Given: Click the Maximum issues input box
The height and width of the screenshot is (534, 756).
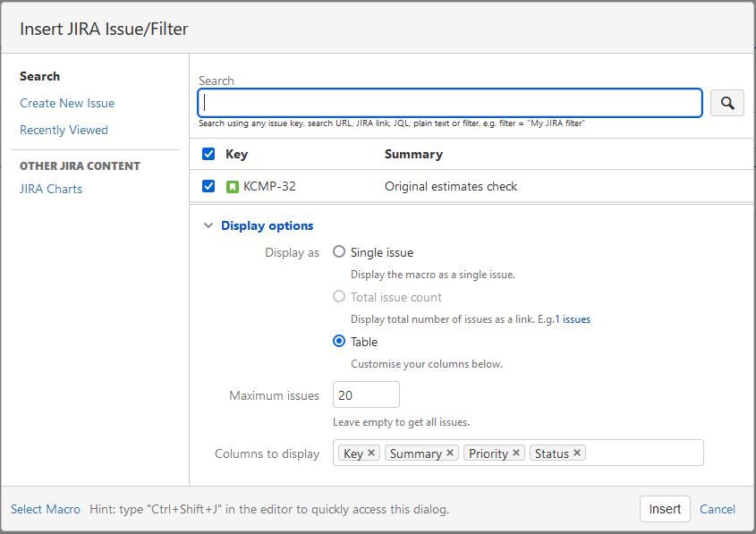Looking at the screenshot, I should click(x=366, y=394).
